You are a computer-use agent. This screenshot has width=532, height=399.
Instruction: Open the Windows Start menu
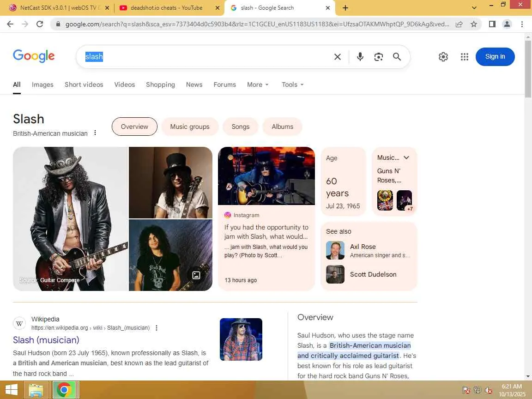click(11, 390)
